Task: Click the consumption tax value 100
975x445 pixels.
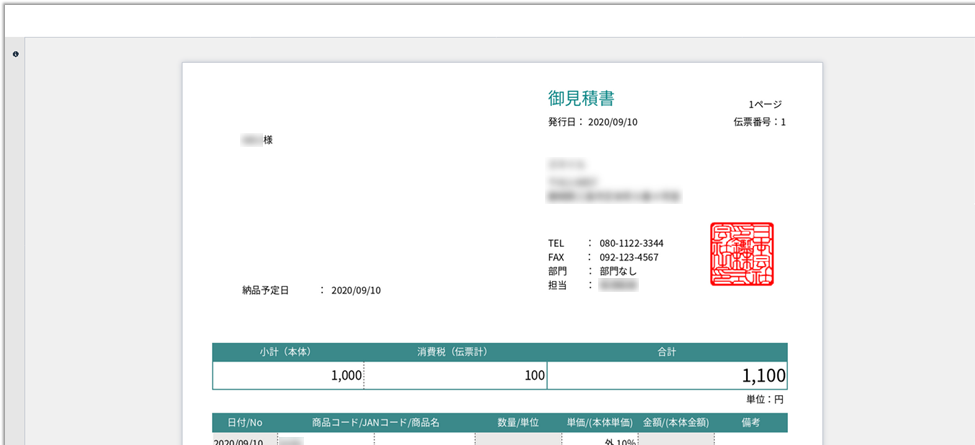Action: [x=534, y=376]
